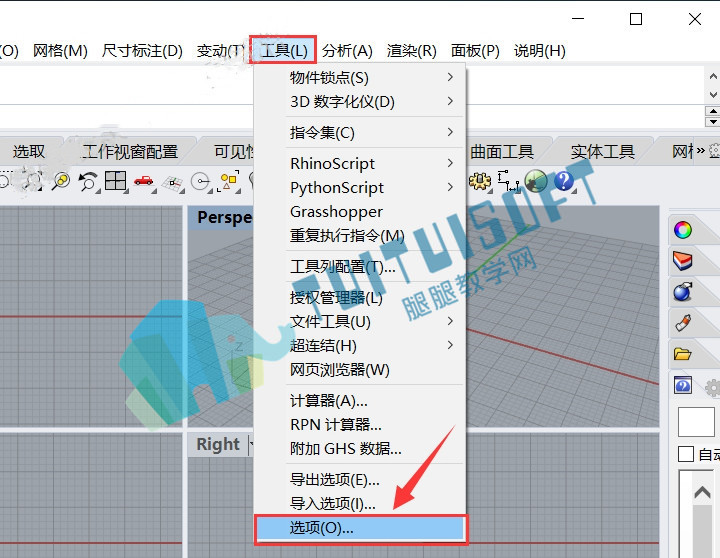
Task: Click the Perspective viewport title label
Action: click(x=225, y=217)
